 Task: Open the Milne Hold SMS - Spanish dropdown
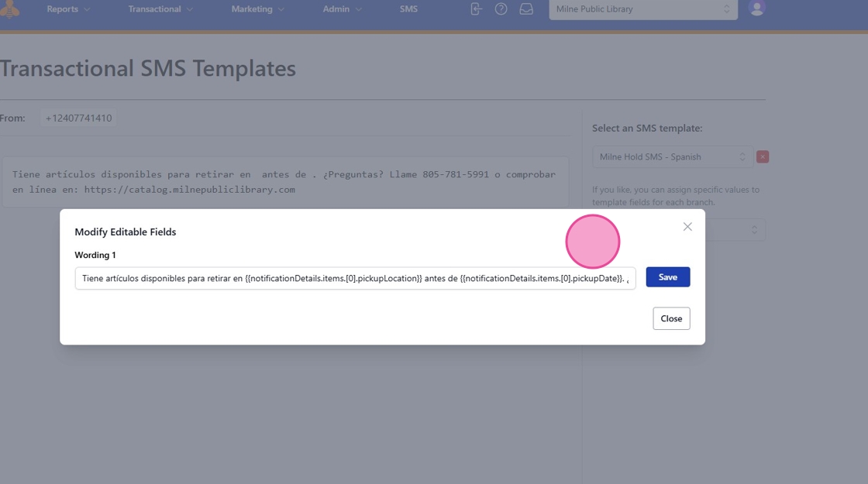click(x=673, y=157)
